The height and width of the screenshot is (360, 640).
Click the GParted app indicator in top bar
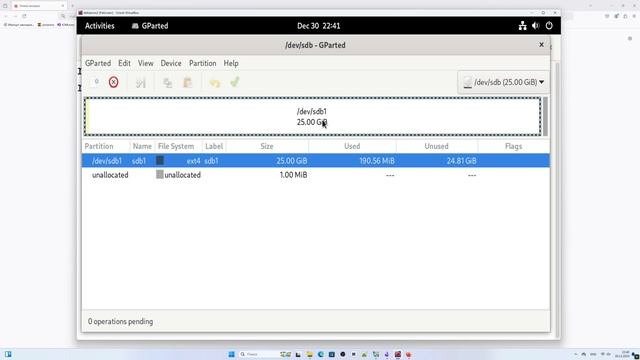click(x=150, y=26)
